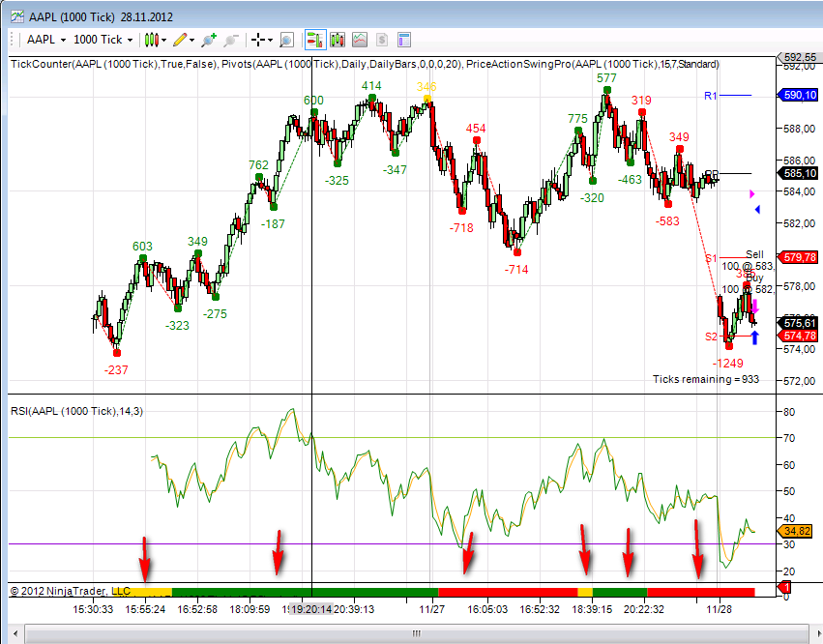This screenshot has width=823, height=644.
Task: Click the magenta right-pointing triangle marker
Action: pyautogui.click(x=752, y=194)
